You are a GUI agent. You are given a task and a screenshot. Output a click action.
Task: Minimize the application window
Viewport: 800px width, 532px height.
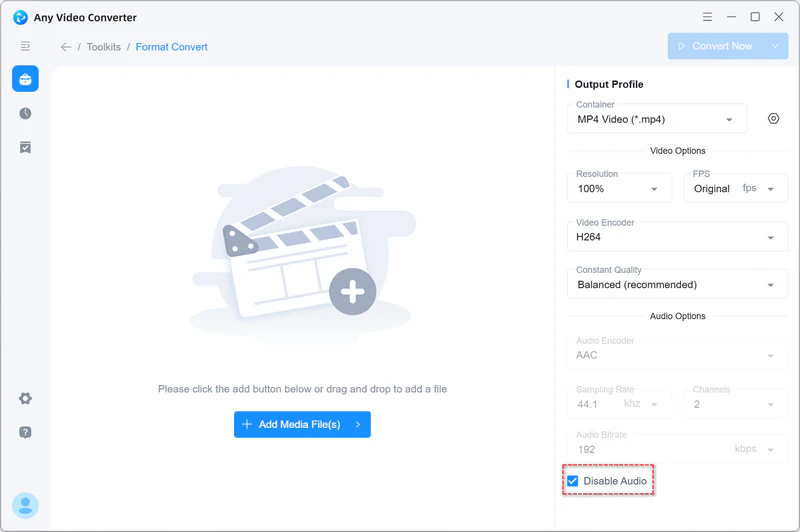point(731,17)
